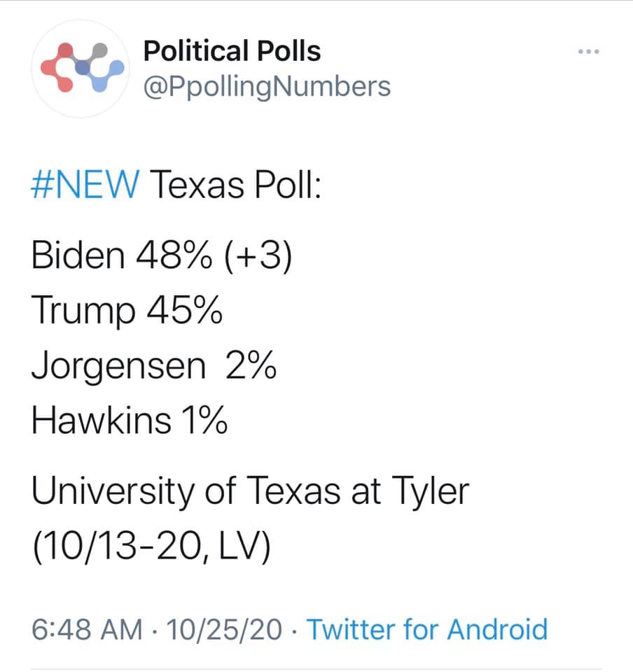The width and height of the screenshot is (633, 672).
Task: Open the Political Polls profile avatar
Action: click(81, 69)
